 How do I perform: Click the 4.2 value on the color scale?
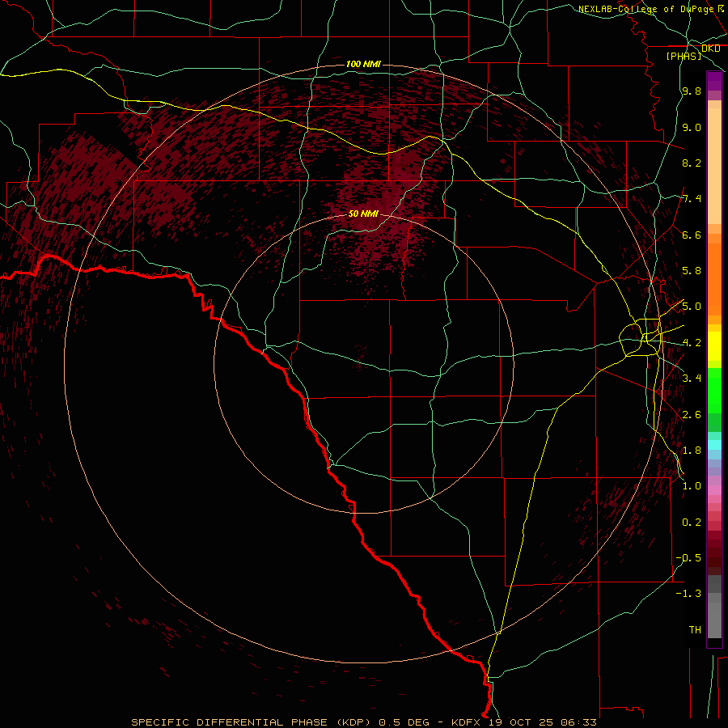pos(692,343)
